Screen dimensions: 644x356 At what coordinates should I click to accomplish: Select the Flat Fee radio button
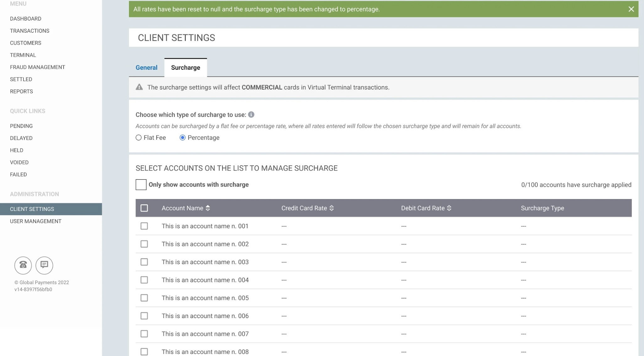tap(138, 138)
